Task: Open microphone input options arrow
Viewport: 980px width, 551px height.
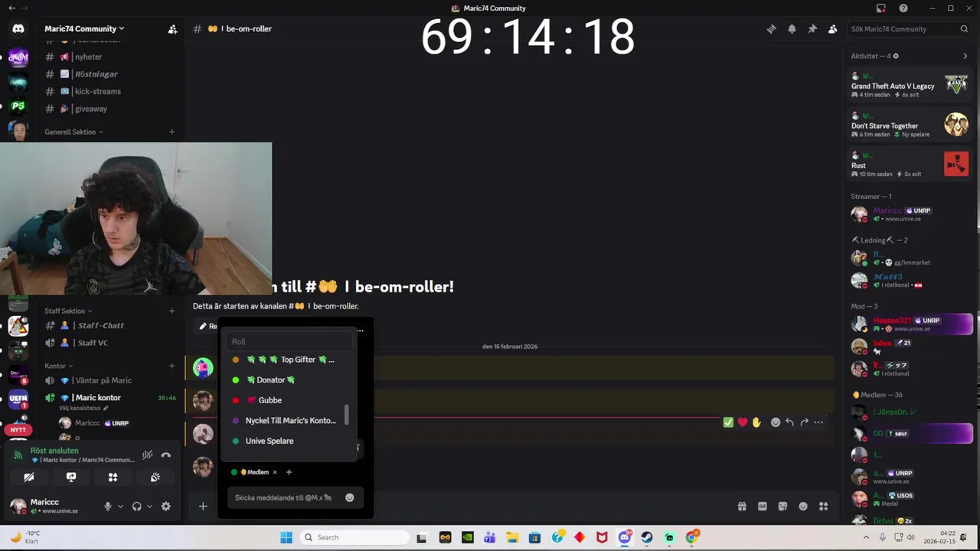Action: click(x=120, y=507)
